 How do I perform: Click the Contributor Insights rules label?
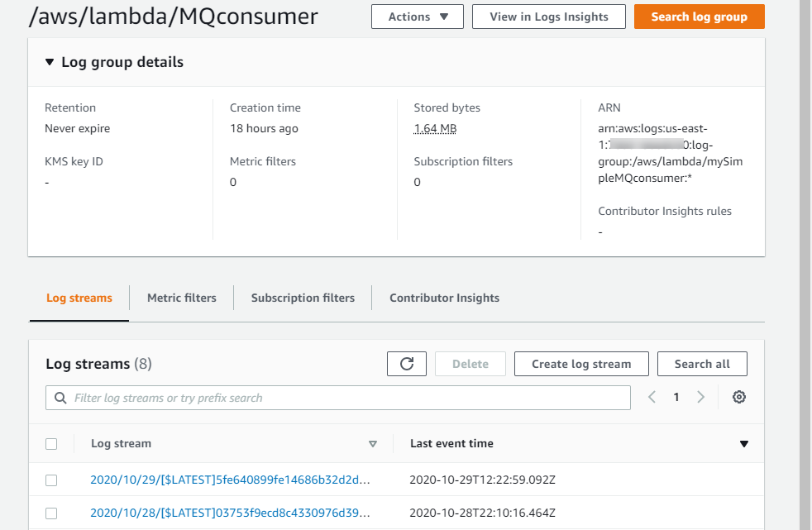point(665,211)
